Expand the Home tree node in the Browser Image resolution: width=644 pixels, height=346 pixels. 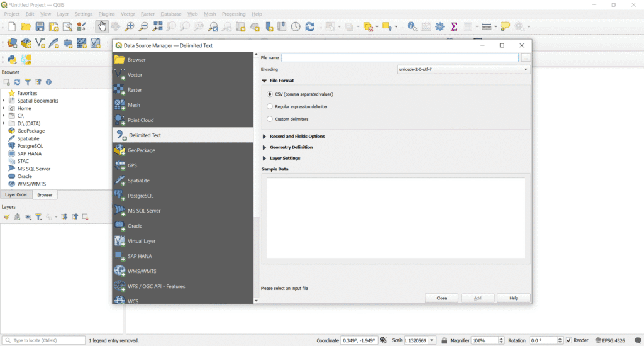click(x=4, y=108)
